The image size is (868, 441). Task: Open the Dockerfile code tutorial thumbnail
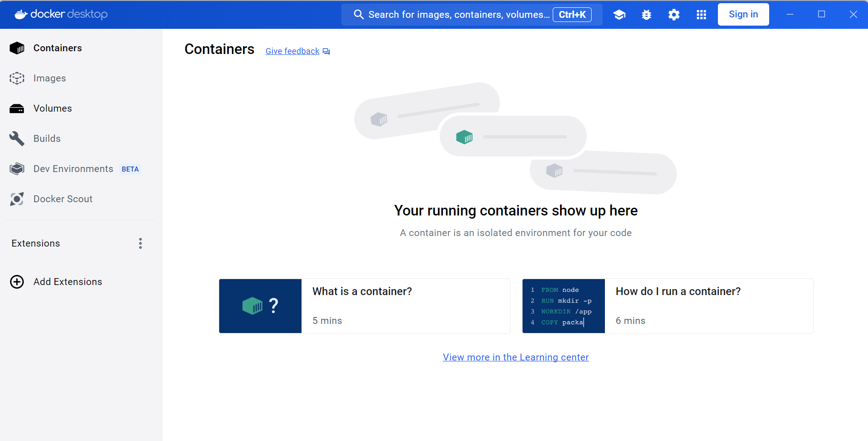click(564, 306)
